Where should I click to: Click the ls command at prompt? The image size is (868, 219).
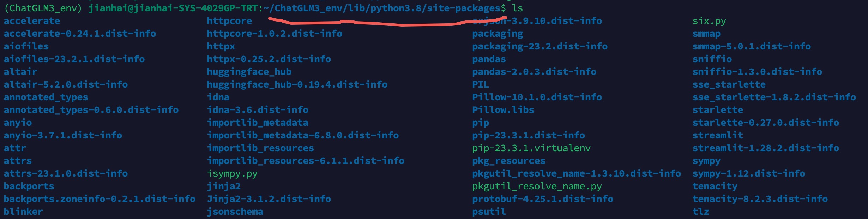click(x=517, y=8)
